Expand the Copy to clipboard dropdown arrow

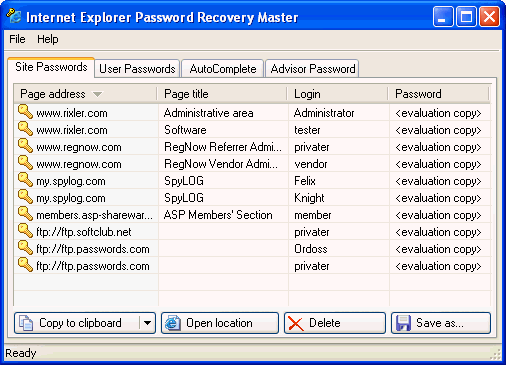coord(147,323)
